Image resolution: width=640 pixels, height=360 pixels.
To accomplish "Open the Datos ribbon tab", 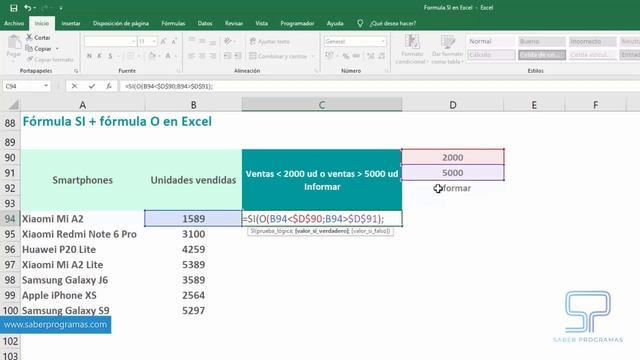I will tap(205, 23).
